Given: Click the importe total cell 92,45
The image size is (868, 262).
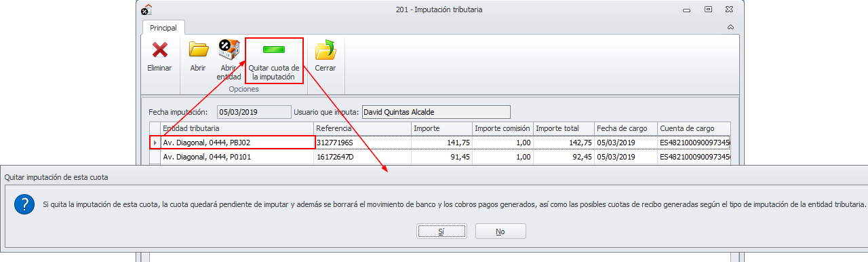Looking at the screenshot, I should click(564, 157).
